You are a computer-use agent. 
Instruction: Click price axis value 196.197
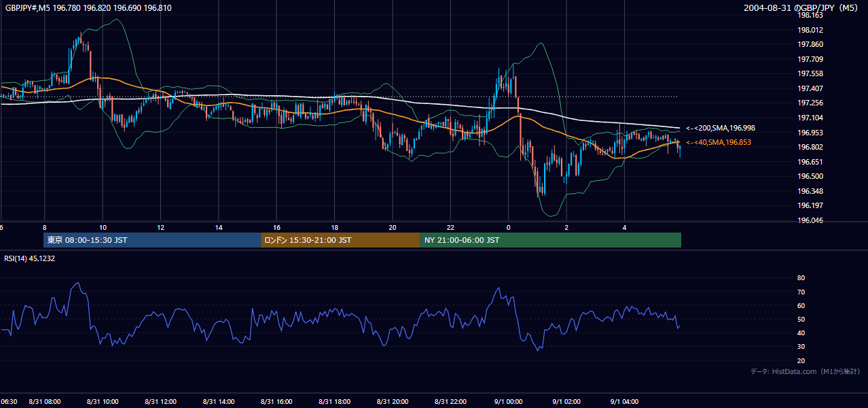[810, 205]
